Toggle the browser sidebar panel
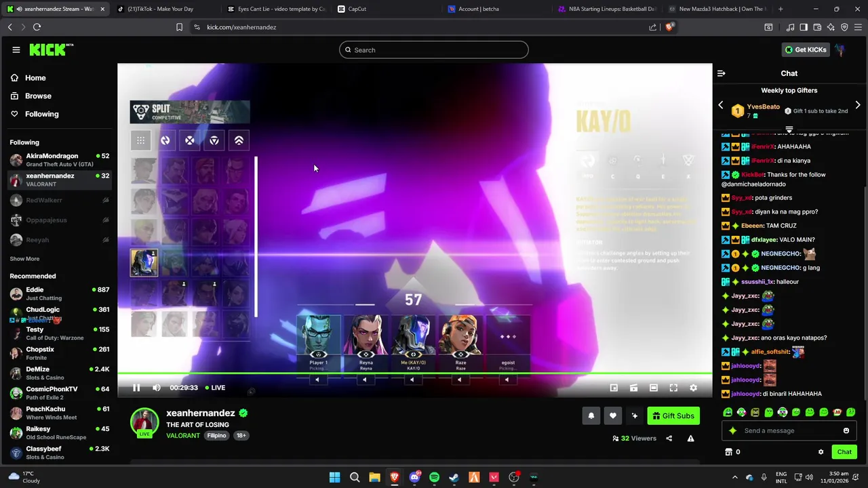868x488 pixels. 804,27
